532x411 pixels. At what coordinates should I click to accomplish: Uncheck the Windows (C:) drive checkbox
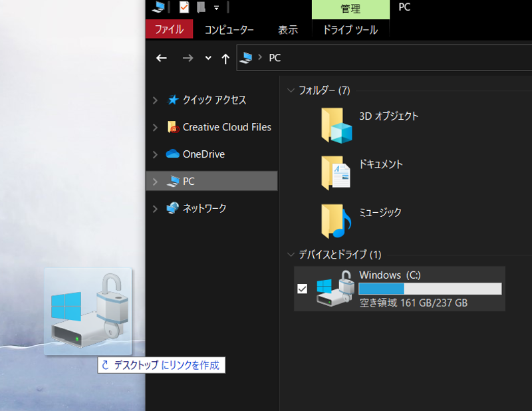[303, 289]
